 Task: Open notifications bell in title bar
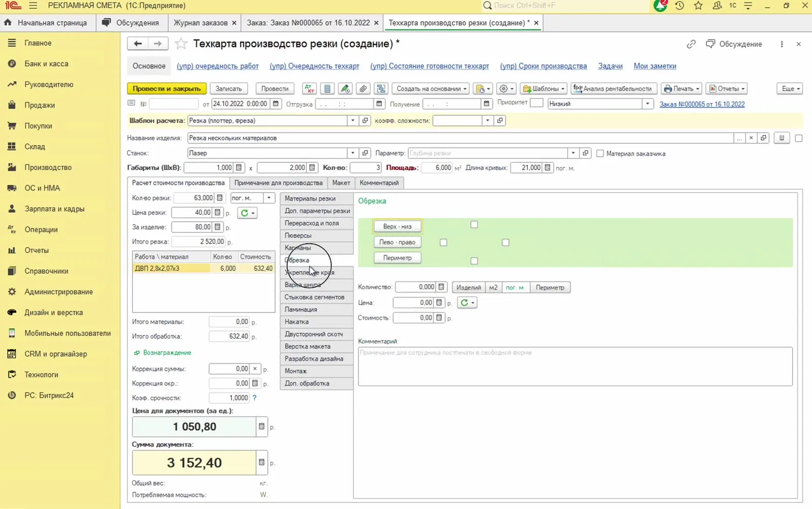tap(660, 6)
